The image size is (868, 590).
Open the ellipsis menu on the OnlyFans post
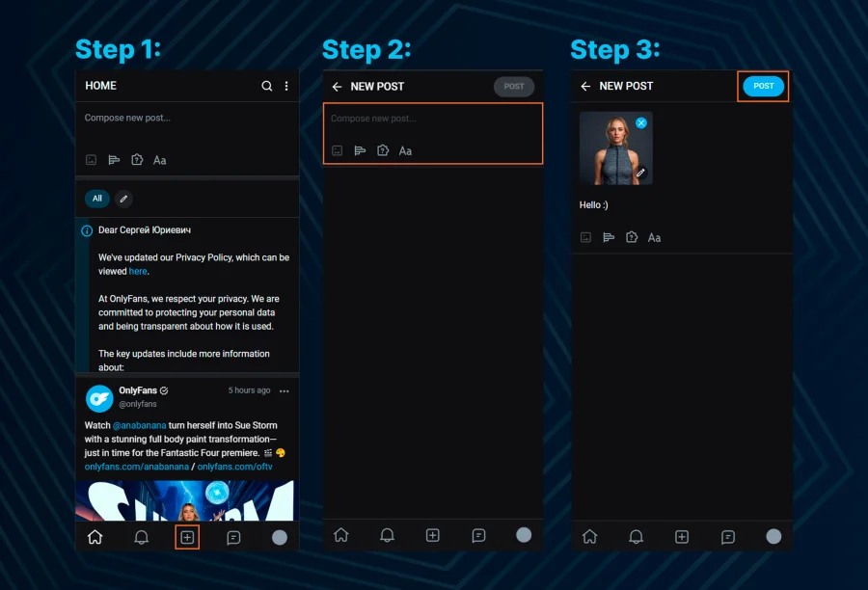click(x=284, y=390)
